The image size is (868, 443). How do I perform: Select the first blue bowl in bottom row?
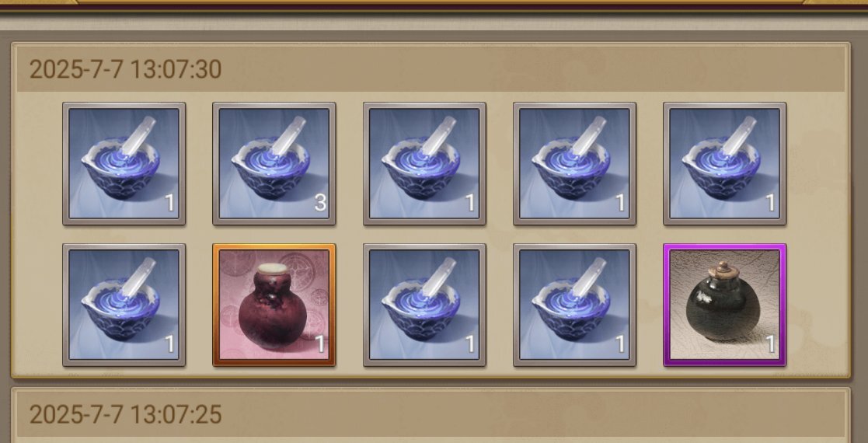(124, 305)
